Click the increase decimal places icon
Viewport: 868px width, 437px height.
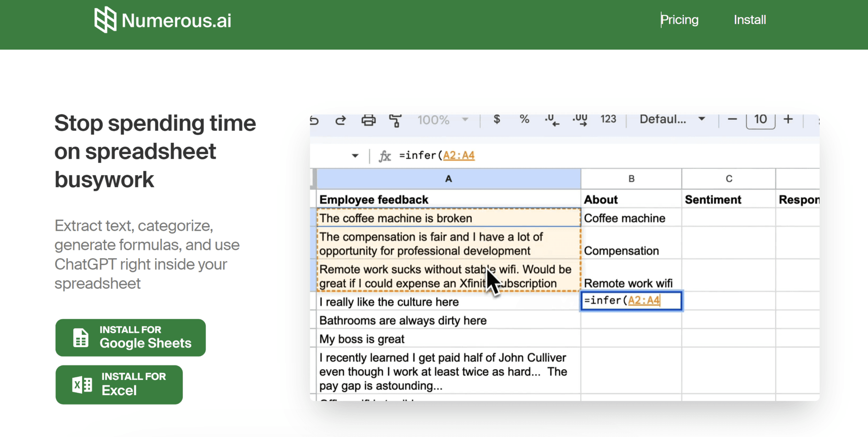coord(580,121)
